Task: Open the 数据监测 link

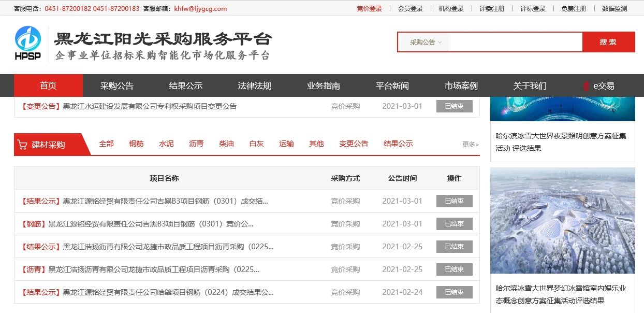Action: pyautogui.click(x=614, y=8)
